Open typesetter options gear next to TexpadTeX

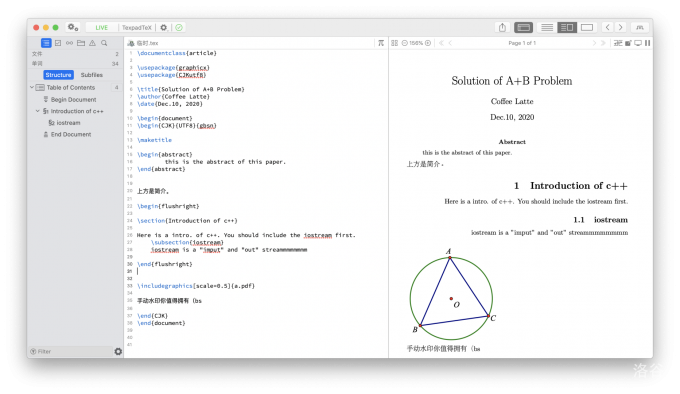click(x=163, y=28)
